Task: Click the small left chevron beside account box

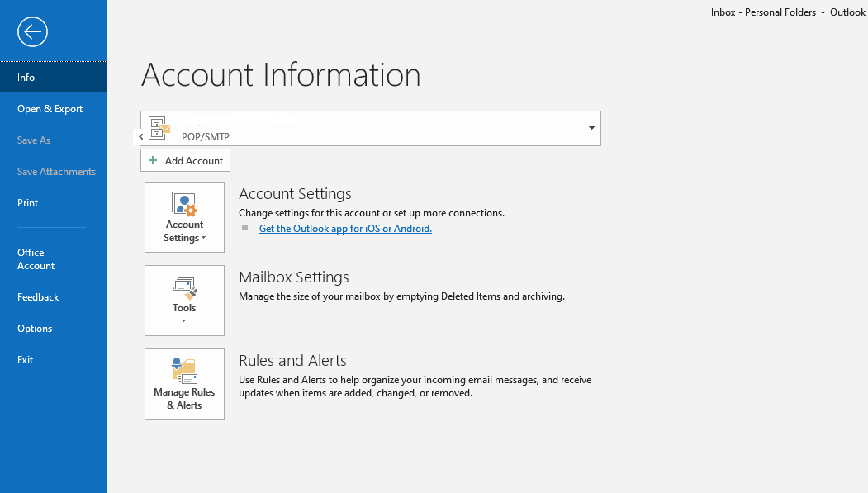Action: tap(141, 136)
